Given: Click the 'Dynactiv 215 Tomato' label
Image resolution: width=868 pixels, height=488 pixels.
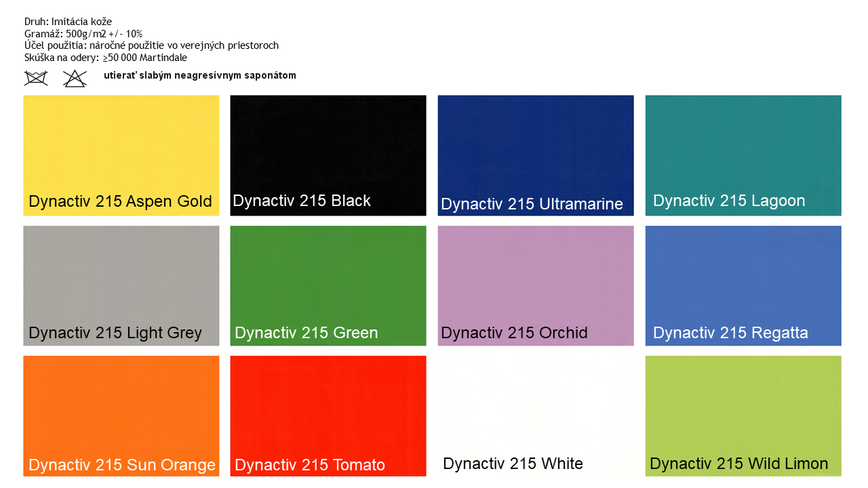Looking at the screenshot, I should point(310,465).
